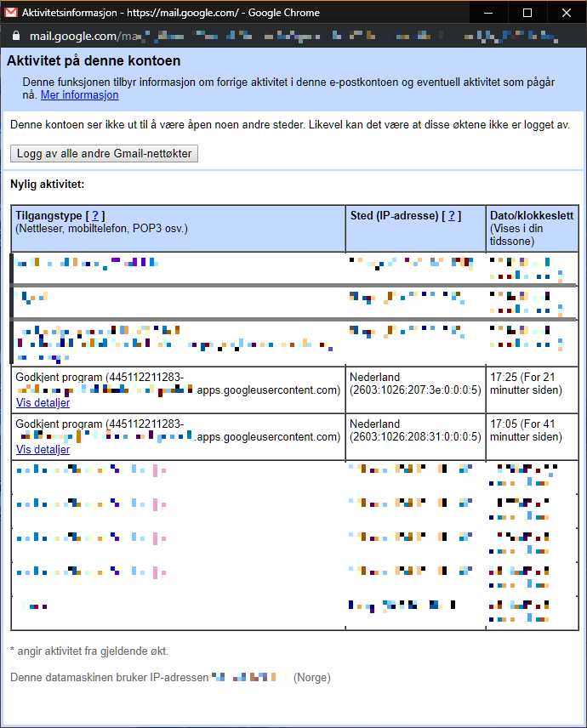Viewport: 587px width, 728px height.
Task: Click the padlock icon in the address bar
Action: 14,37
